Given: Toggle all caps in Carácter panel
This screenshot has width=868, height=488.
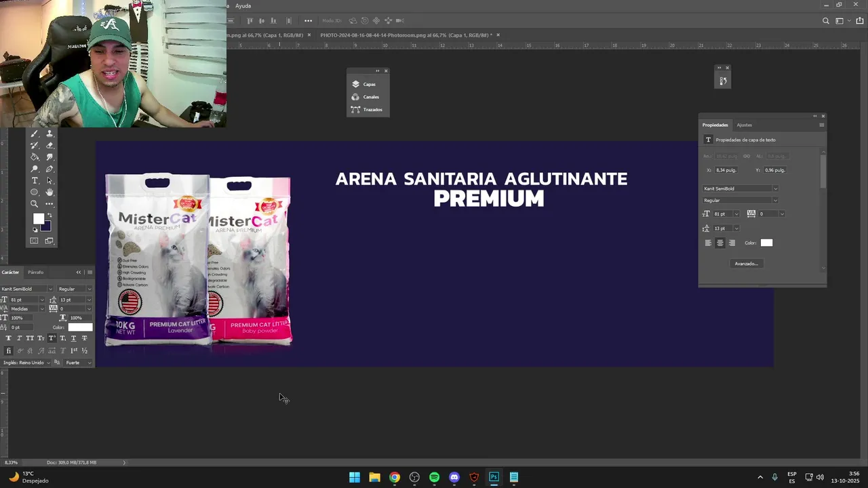Looking at the screenshot, I should tap(30, 338).
